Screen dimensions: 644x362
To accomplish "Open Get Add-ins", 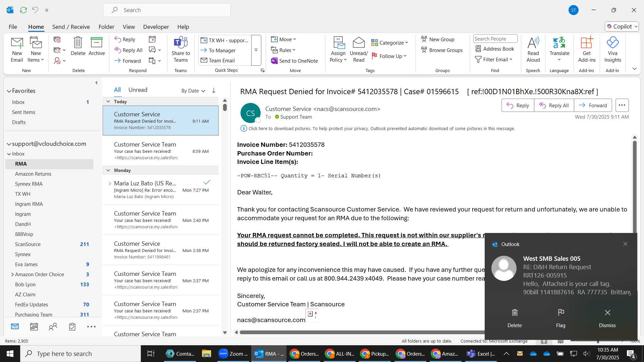I will 587,50.
